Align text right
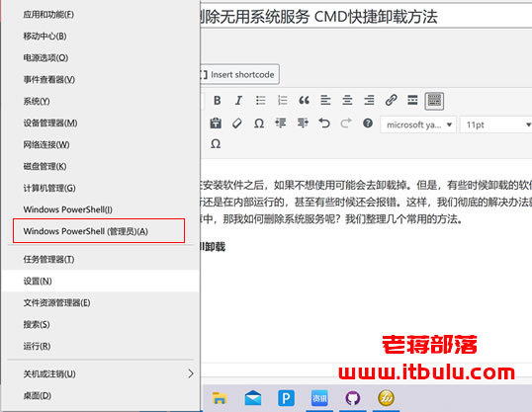This screenshot has height=412, width=532. pos(369,101)
